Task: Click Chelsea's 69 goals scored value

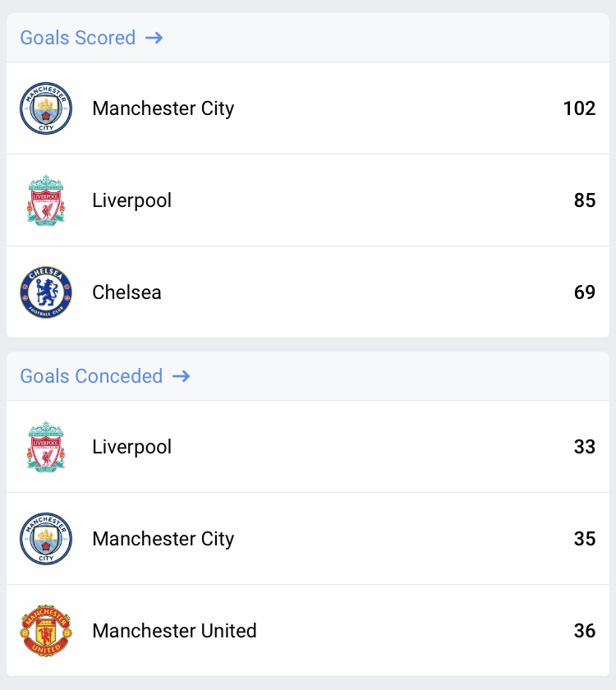Action: pyautogui.click(x=585, y=292)
